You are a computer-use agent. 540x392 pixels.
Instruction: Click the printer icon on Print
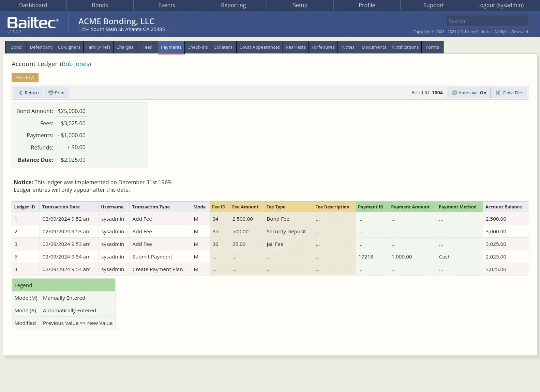point(51,92)
